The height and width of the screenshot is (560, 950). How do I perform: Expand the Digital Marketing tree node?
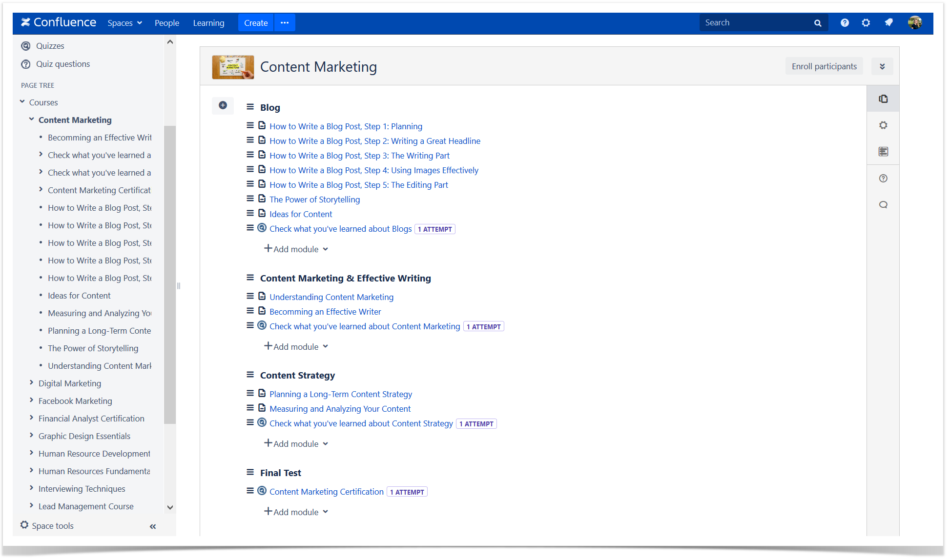(x=32, y=383)
